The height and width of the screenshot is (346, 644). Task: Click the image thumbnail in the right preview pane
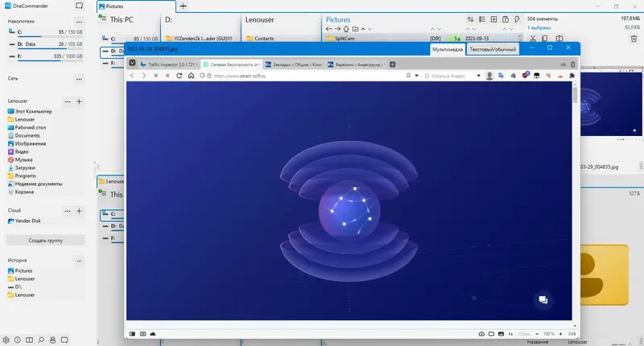(611, 104)
